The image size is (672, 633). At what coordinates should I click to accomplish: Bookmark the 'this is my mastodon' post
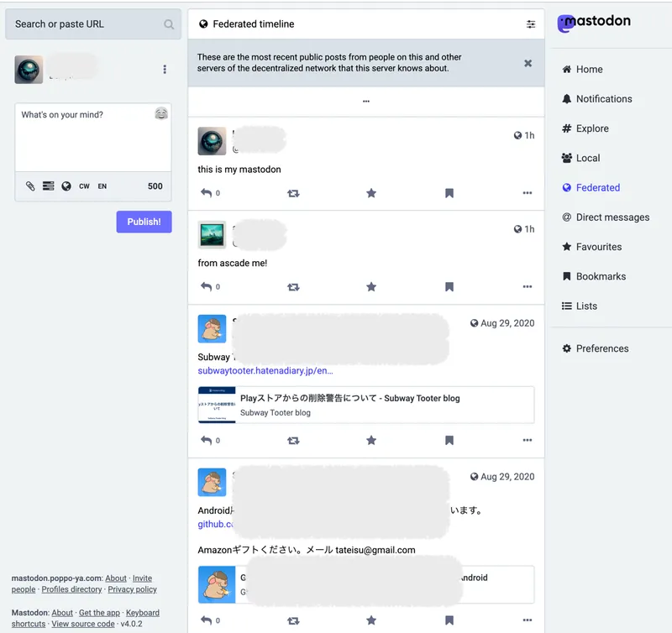(x=449, y=193)
